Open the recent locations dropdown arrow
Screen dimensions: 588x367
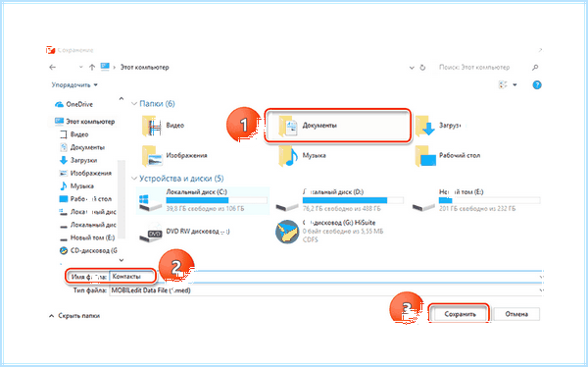click(x=80, y=68)
